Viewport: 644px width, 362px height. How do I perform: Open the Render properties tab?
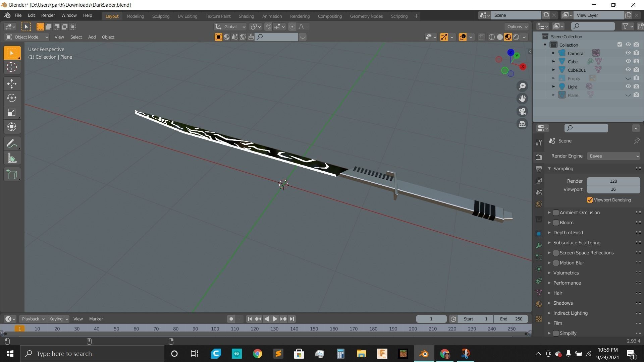point(539,157)
